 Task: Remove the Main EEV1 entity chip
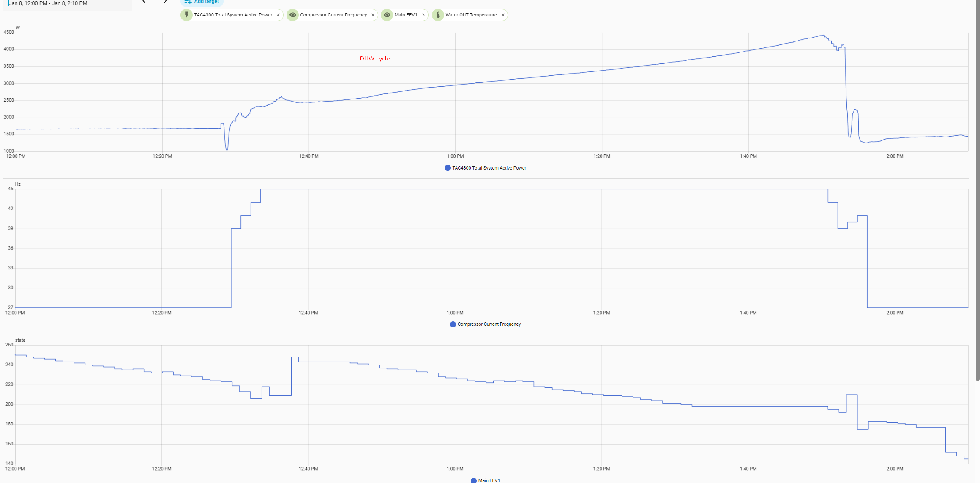point(423,15)
